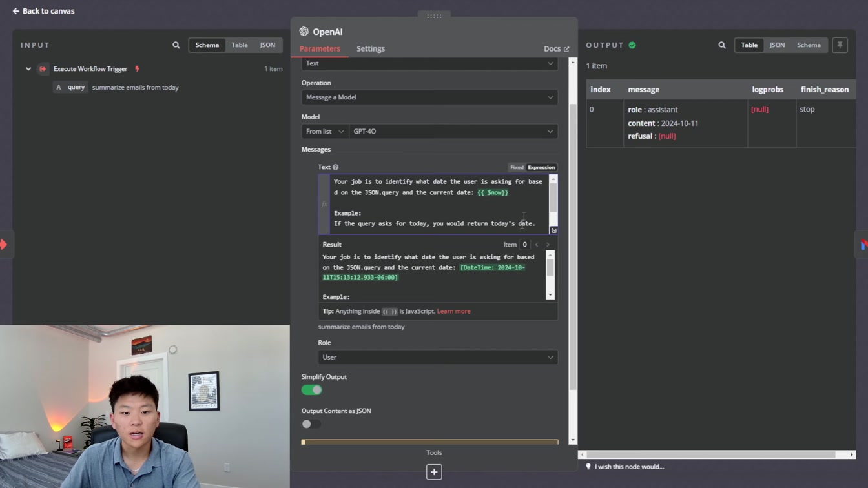Image resolution: width=868 pixels, height=488 pixels.
Task: Open Model 'From list' mode dropdown
Action: 325,131
